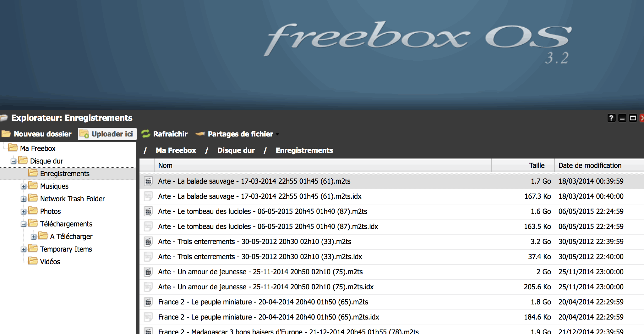Click the Téléchargements folder icon
Viewport: 644px width, 334px height.
[x=33, y=223]
